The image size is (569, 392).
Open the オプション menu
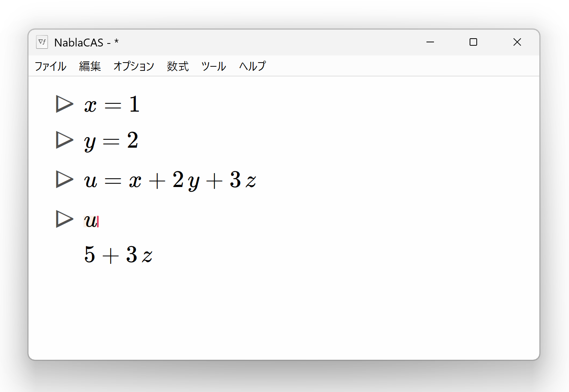pyautogui.click(x=134, y=66)
